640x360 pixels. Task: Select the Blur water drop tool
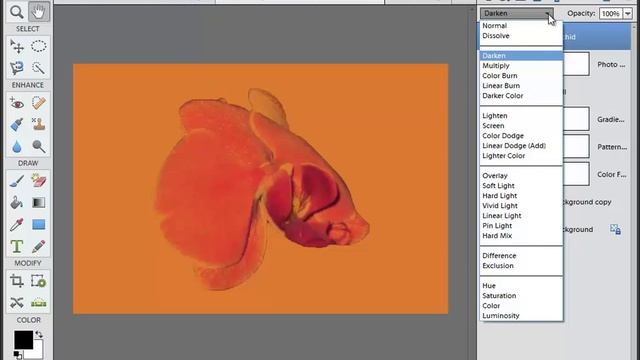click(x=17, y=146)
